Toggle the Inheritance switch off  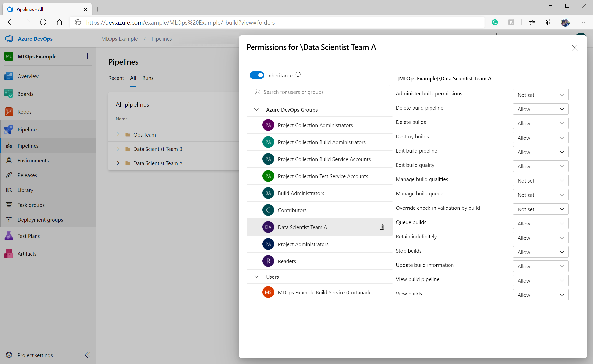point(257,75)
